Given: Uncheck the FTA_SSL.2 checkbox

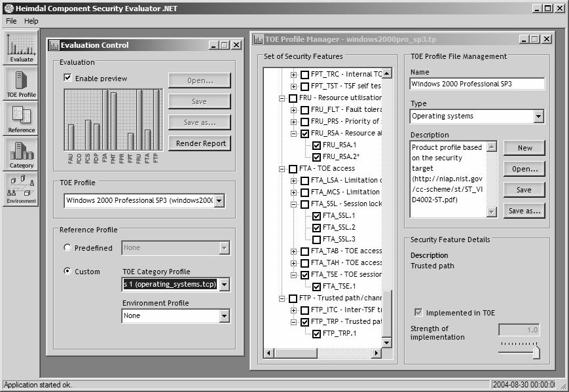Looking at the screenshot, I should [x=316, y=227].
